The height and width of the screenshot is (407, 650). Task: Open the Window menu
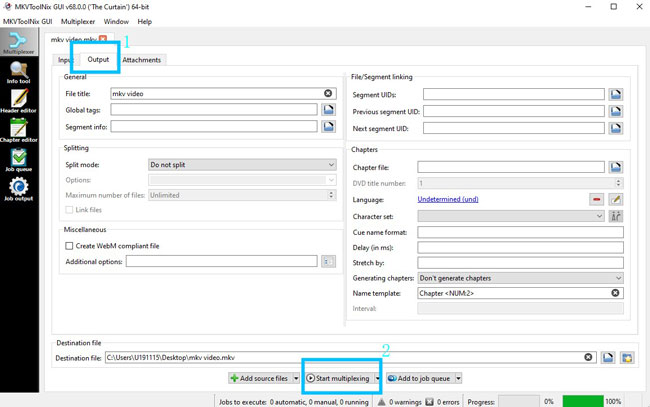(x=116, y=22)
